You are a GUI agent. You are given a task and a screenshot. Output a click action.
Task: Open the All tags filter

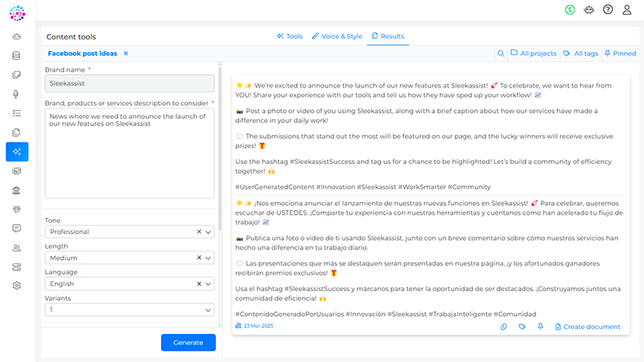coord(580,53)
